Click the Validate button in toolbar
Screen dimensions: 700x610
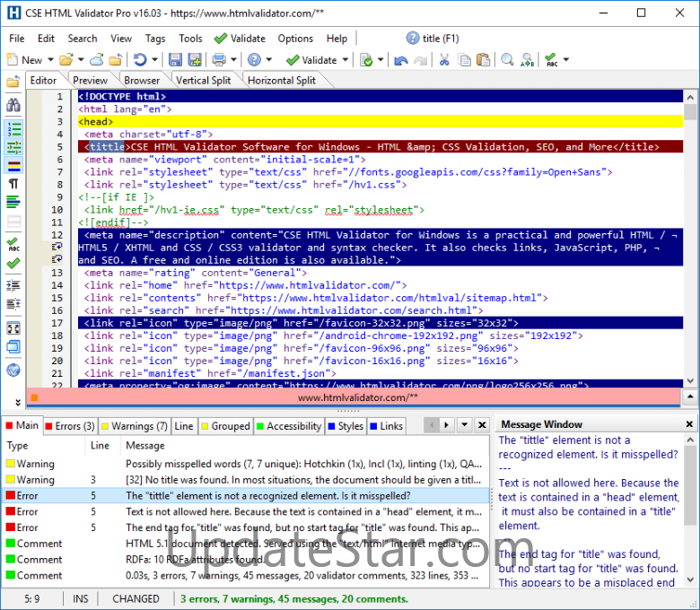[x=311, y=60]
